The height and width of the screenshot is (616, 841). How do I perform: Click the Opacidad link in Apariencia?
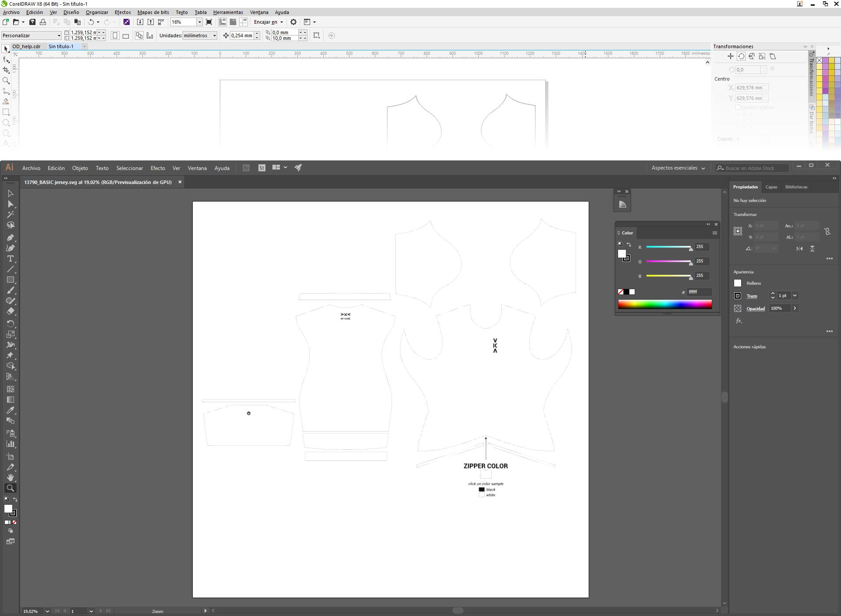(x=756, y=309)
